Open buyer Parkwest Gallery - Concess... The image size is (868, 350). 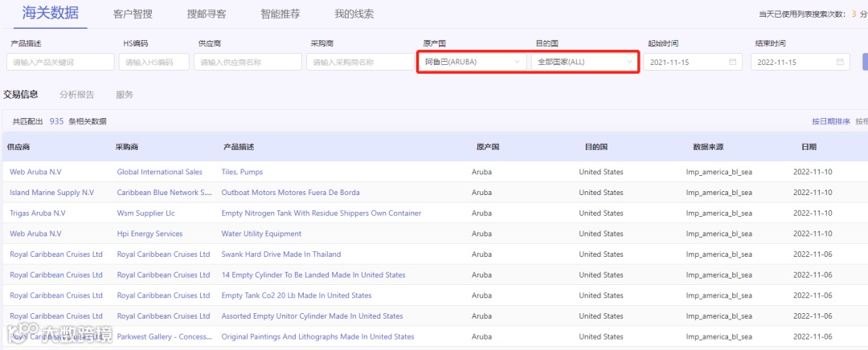coord(165,336)
